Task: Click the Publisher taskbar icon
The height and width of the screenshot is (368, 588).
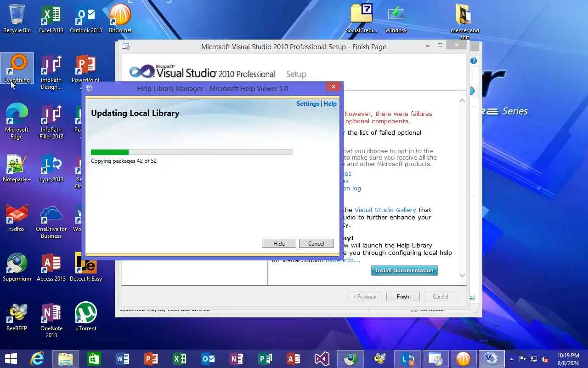Action: [265, 359]
